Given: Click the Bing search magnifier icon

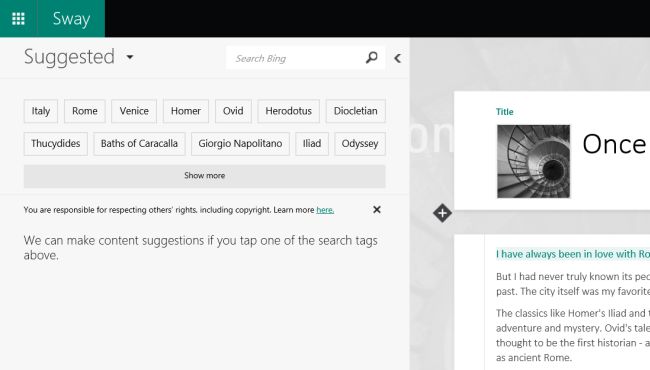Looking at the screenshot, I should [371, 58].
